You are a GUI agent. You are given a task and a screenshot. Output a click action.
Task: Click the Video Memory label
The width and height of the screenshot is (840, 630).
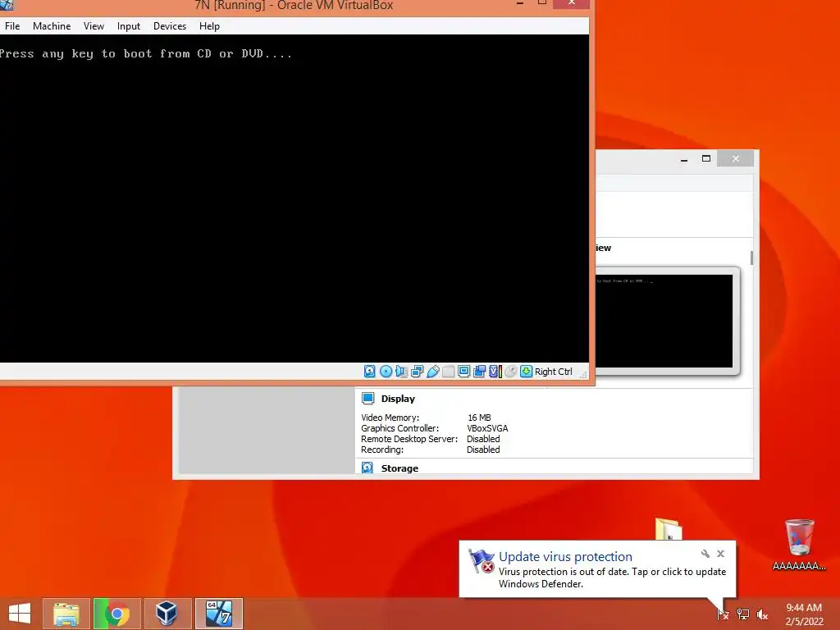click(x=390, y=418)
